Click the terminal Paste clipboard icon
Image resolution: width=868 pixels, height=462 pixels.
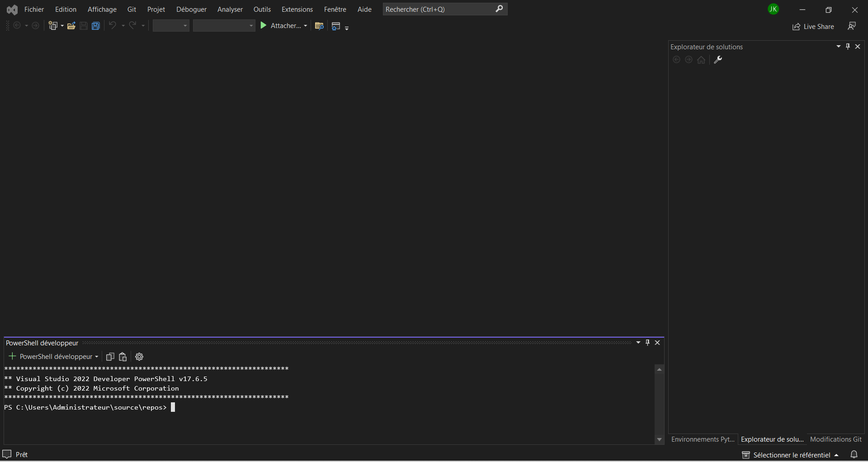coord(123,357)
